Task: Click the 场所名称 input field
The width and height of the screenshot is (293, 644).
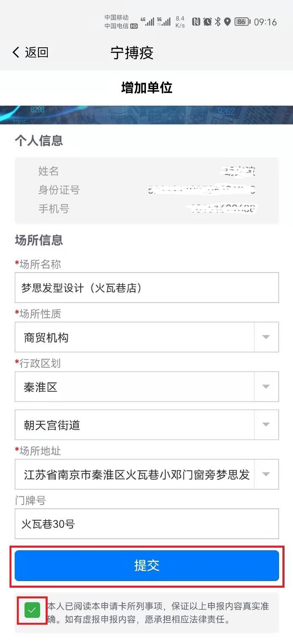Action: click(x=146, y=288)
